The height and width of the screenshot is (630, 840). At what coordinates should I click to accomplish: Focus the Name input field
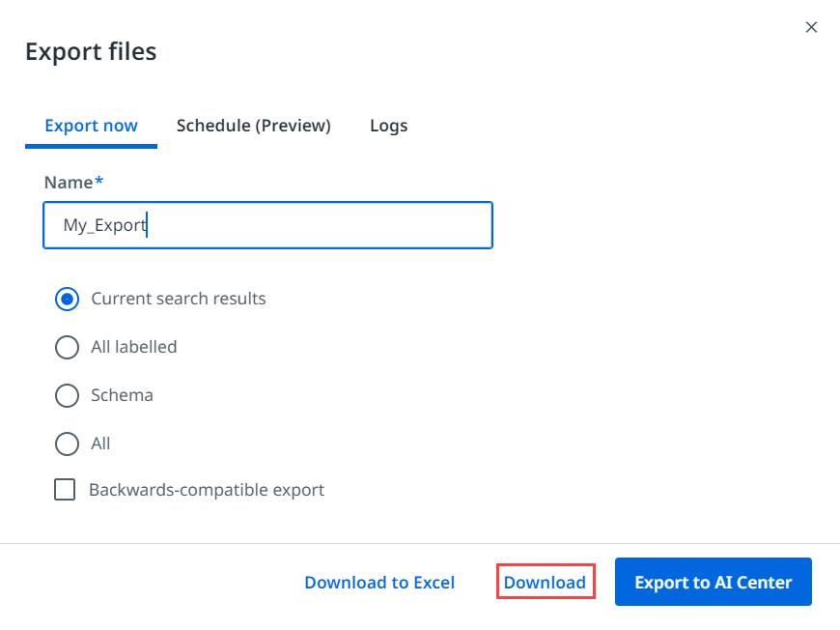point(267,225)
